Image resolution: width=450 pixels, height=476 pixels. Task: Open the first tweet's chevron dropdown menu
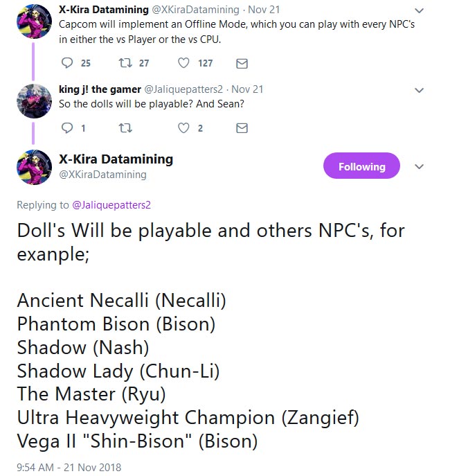(419, 10)
